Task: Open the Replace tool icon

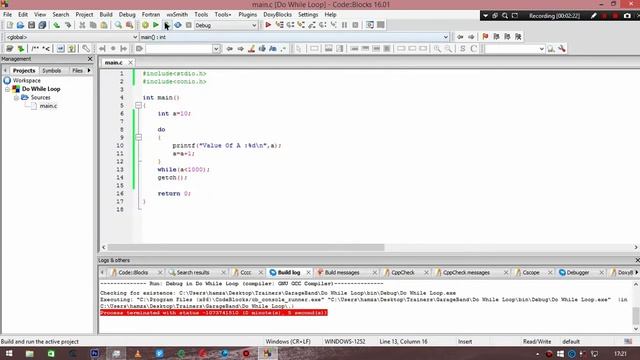Action: tap(129, 25)
